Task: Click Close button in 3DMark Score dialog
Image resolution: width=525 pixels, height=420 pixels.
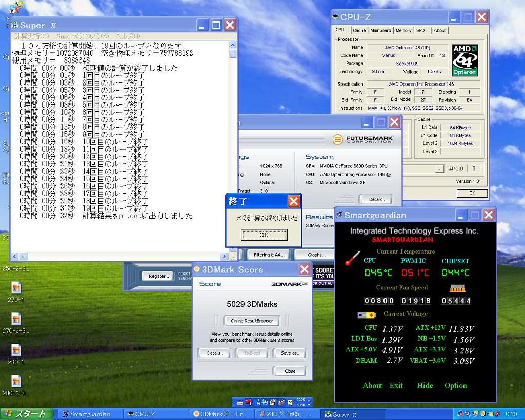Action: point(290,371)
